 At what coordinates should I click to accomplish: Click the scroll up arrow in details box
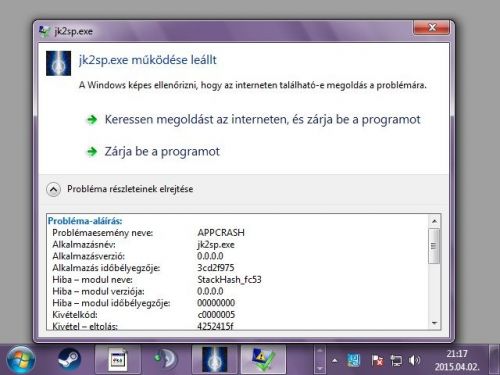tap(434, 221)
